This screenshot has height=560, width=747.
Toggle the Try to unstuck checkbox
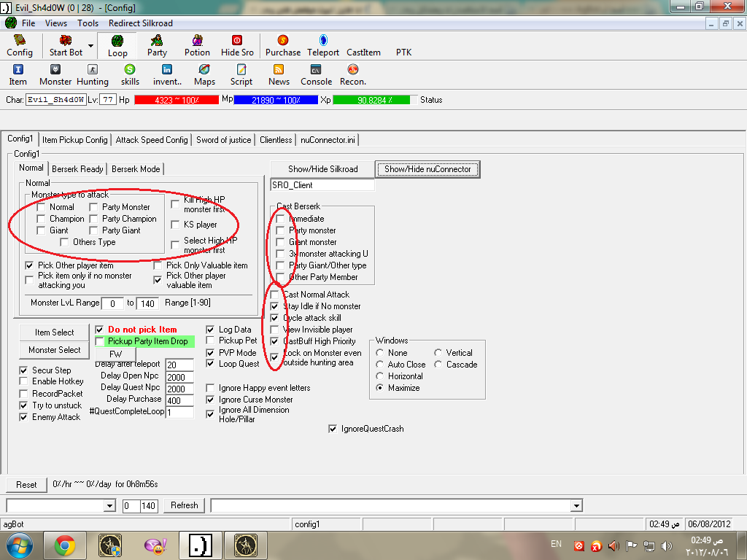click(x=23, y=405)
